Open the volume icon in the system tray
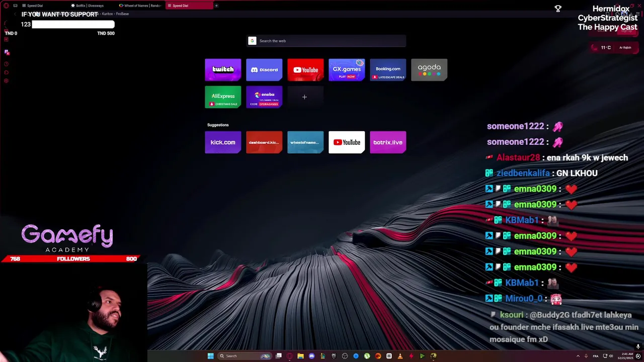Image resolution: width=644 pixels, height=362 pixels. pyautogui.click(x=611, y=356)
